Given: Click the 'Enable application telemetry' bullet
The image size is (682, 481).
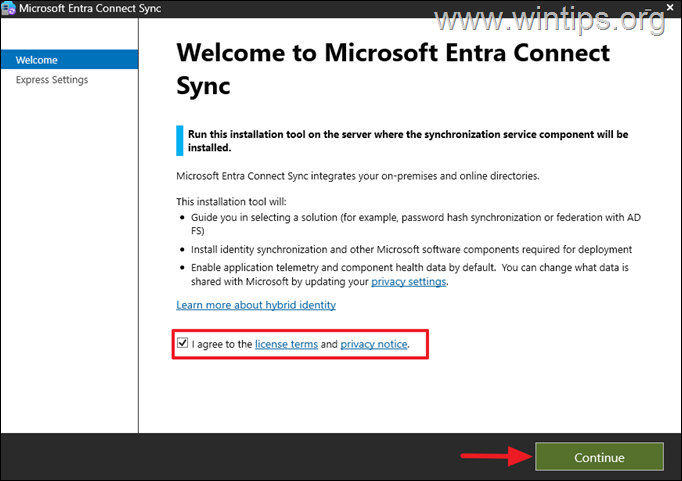Looking at the screenshot, I should [x=409, y=274].
